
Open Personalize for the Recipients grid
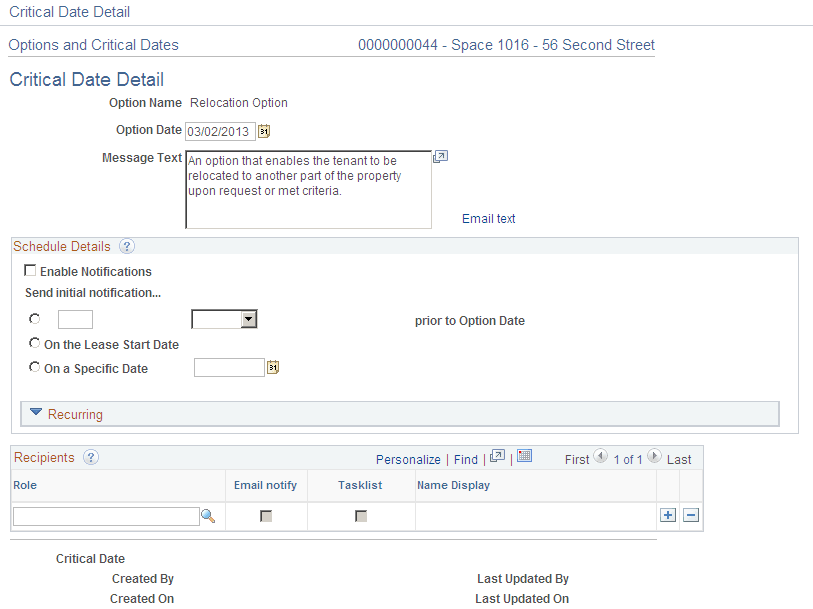click(x=408, y=459)
